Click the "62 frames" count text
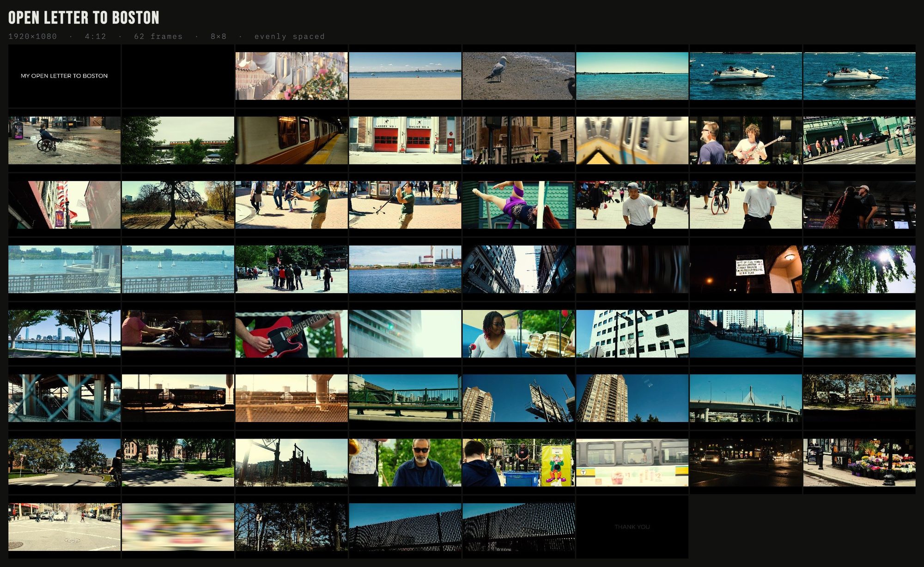 coord(158,36)
